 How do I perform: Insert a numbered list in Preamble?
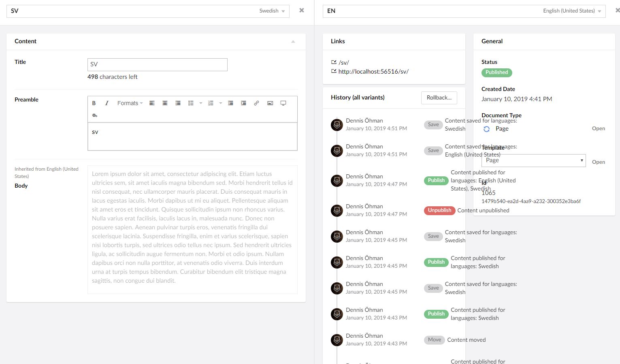[x=211, y=103]
